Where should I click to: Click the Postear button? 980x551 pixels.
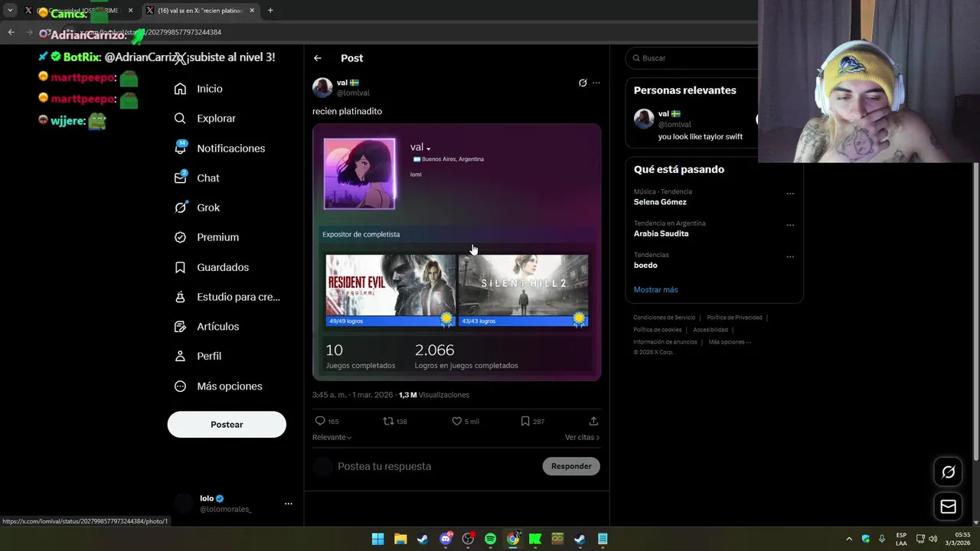click(227, 425)
